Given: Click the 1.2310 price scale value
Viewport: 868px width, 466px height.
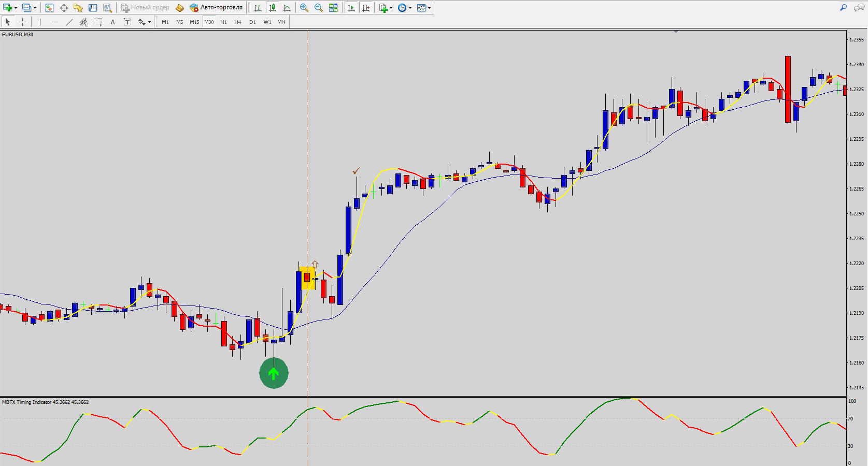Looking at the screenshot, I should click(857, 114).
